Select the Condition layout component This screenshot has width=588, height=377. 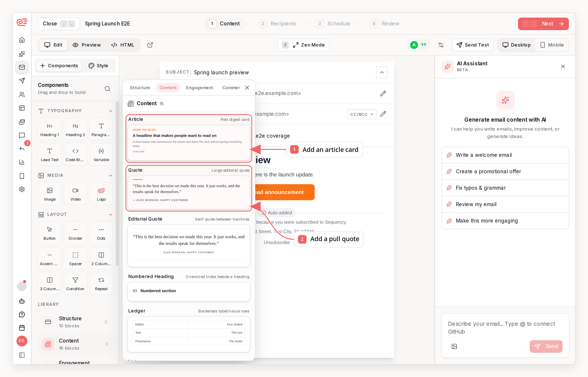pyautogui.click(x=75, y=284)
